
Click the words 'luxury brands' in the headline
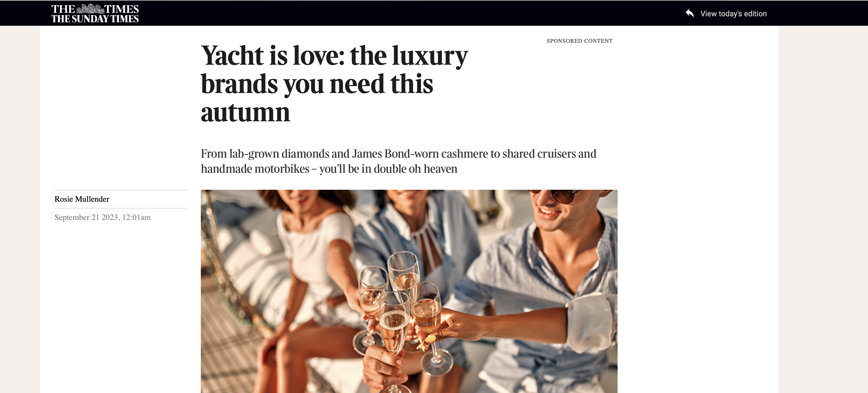click(x=334, y=69)
